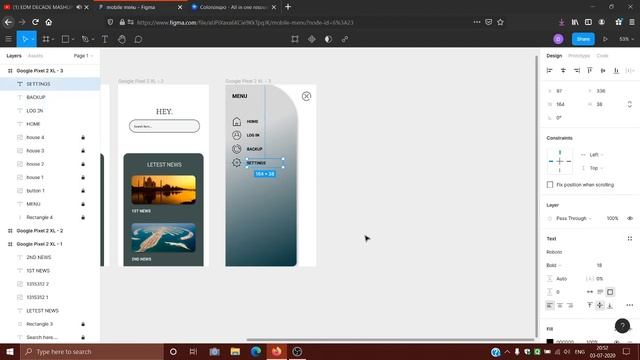The image size is (640, 360).
Task: Select the Pen tool
Action: (x=85, y=39)
